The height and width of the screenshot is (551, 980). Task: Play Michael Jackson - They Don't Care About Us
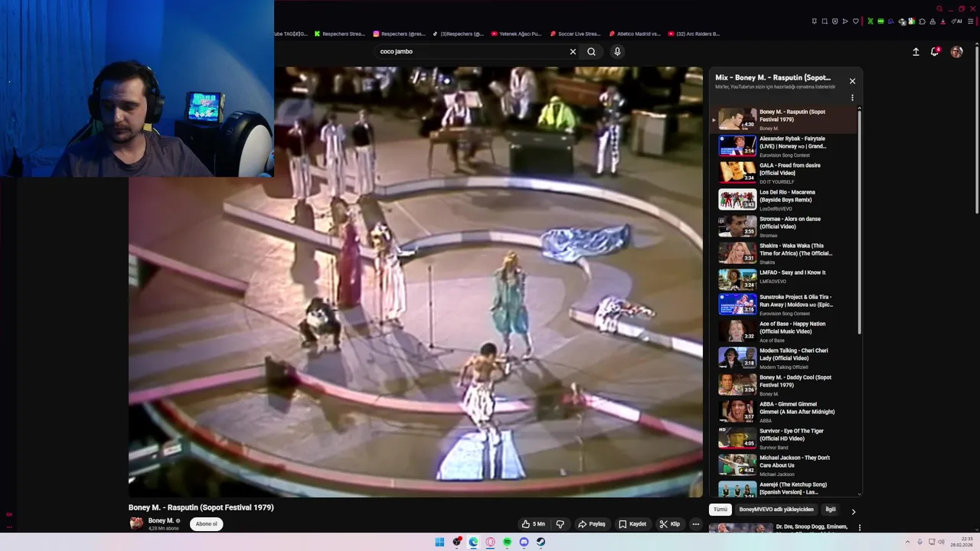[784, 465]
